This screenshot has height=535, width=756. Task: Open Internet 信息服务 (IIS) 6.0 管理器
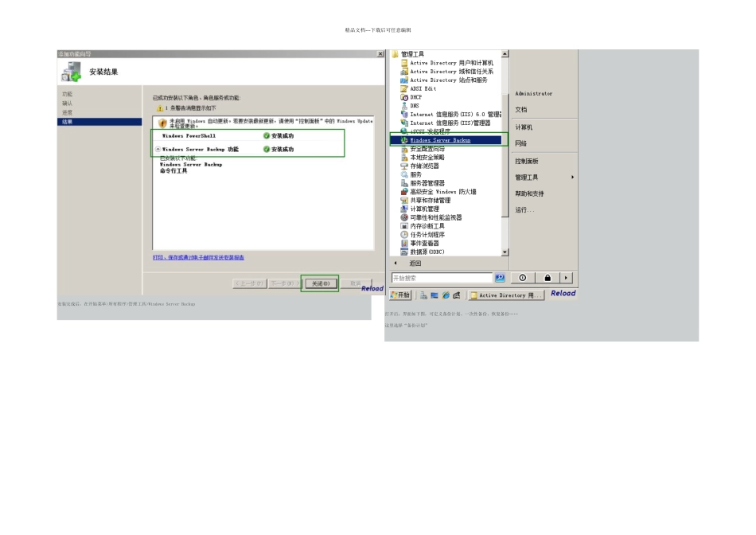pyautogui.click(x=450, y=115)
